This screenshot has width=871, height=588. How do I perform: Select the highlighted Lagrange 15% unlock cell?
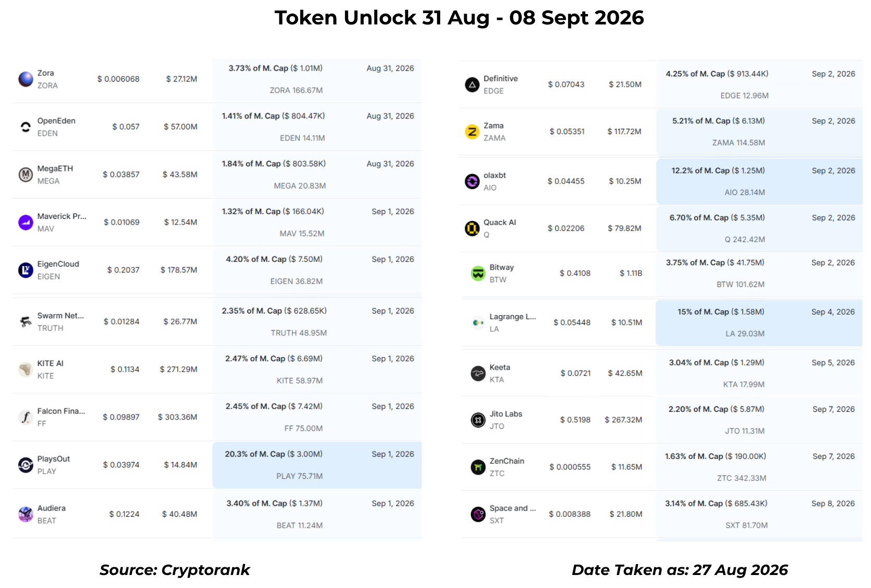(759, 323)
